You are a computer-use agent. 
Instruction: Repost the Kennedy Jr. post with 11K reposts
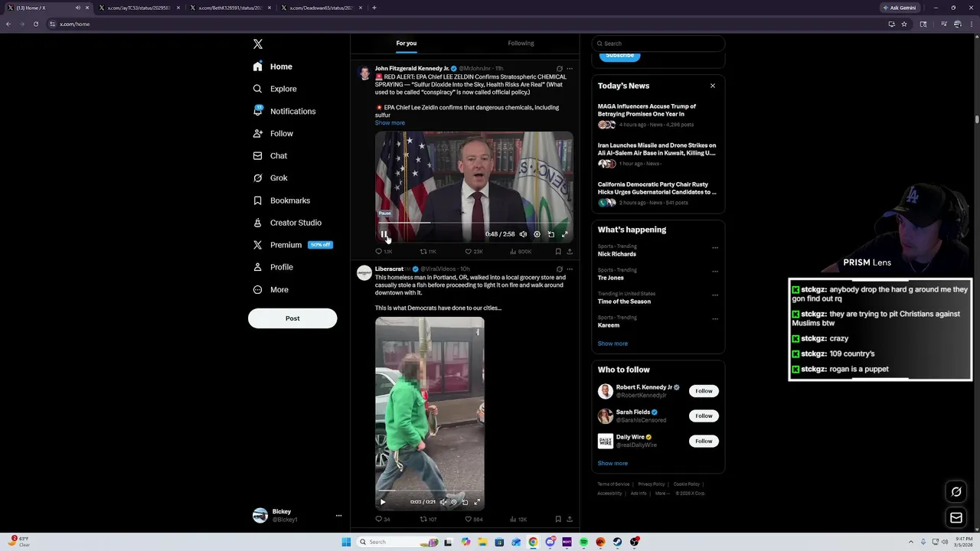pyautogui.click(x=428, y=251)
